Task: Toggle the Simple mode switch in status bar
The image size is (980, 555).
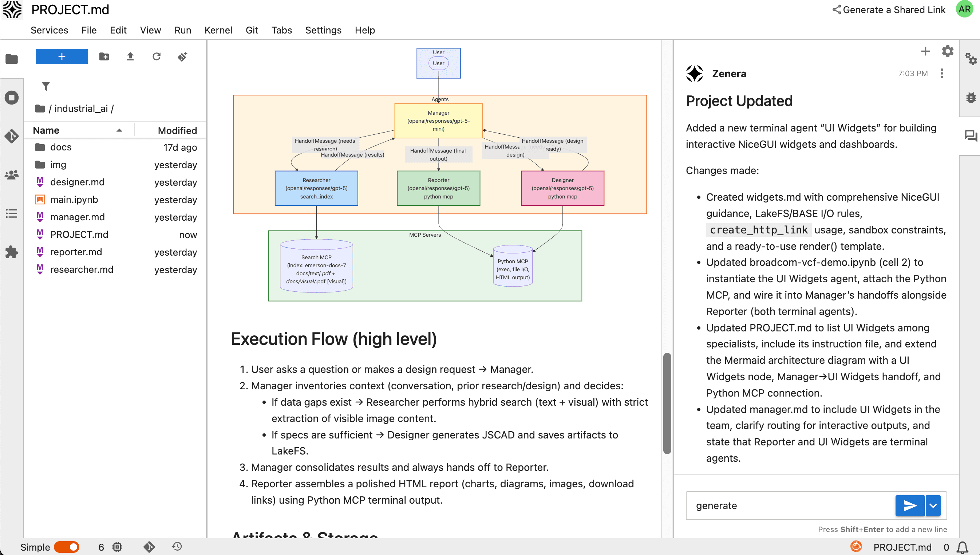Action: click(x=67, y=547)
